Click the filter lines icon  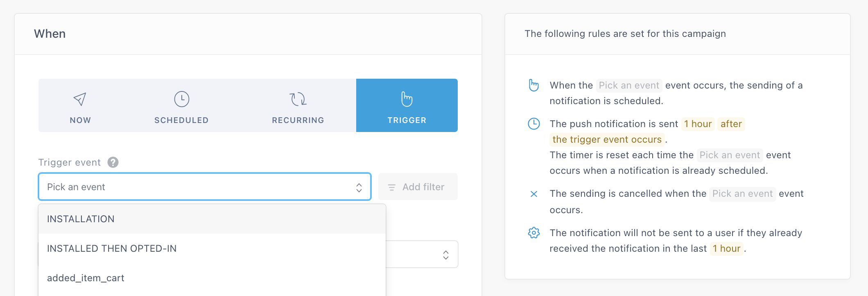click(x=392, y=187)
